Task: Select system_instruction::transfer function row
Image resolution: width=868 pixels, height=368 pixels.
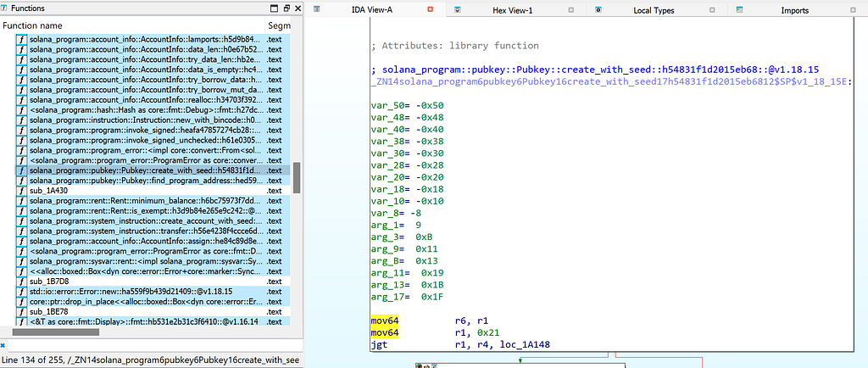Action: tap(153, 231)
